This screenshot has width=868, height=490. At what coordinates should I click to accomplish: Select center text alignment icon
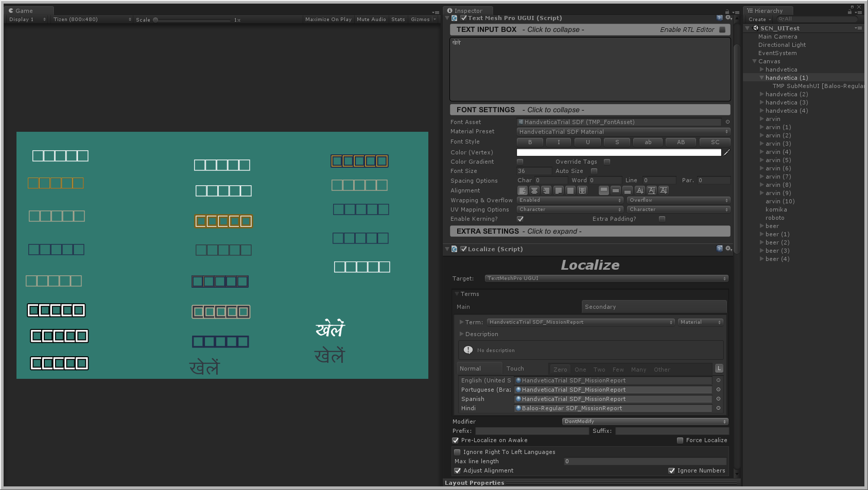(x=534, y=190)
